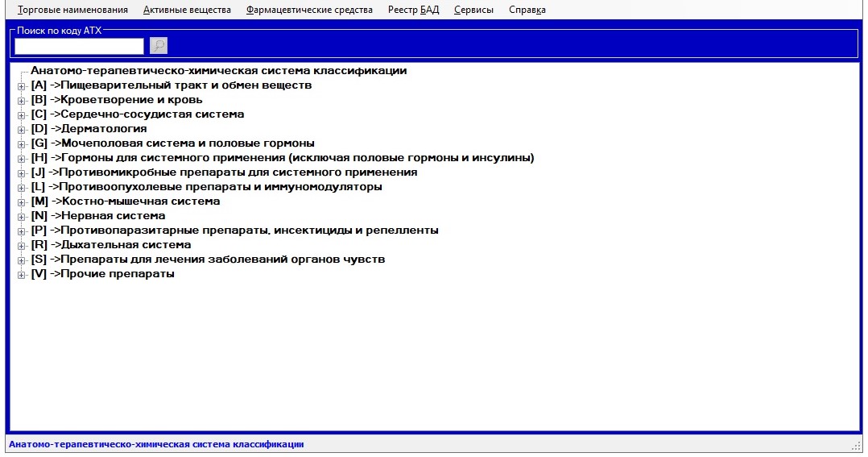This screenshot has width=868, height=457.
Task: Select the [V] Прочие препараты row
Action: tap(103, 274)
